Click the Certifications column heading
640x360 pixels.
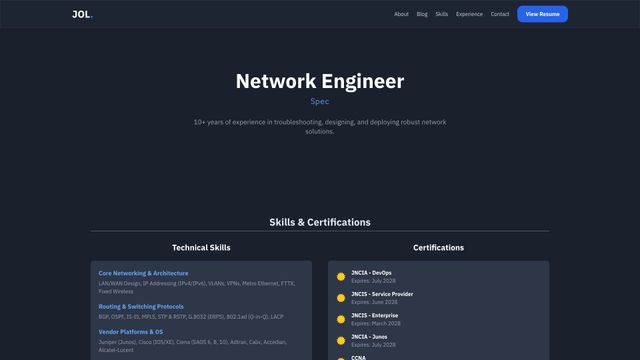tap(438, 247)
